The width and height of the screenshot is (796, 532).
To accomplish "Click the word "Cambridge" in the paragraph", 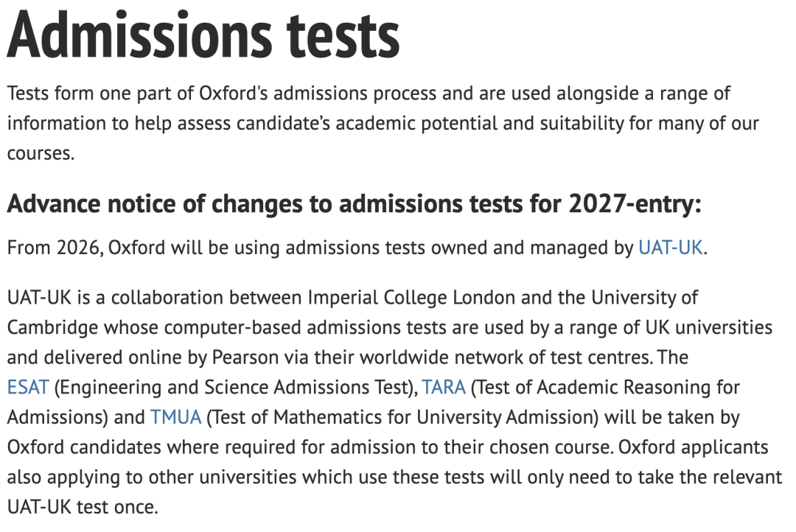I will point(53,327).
